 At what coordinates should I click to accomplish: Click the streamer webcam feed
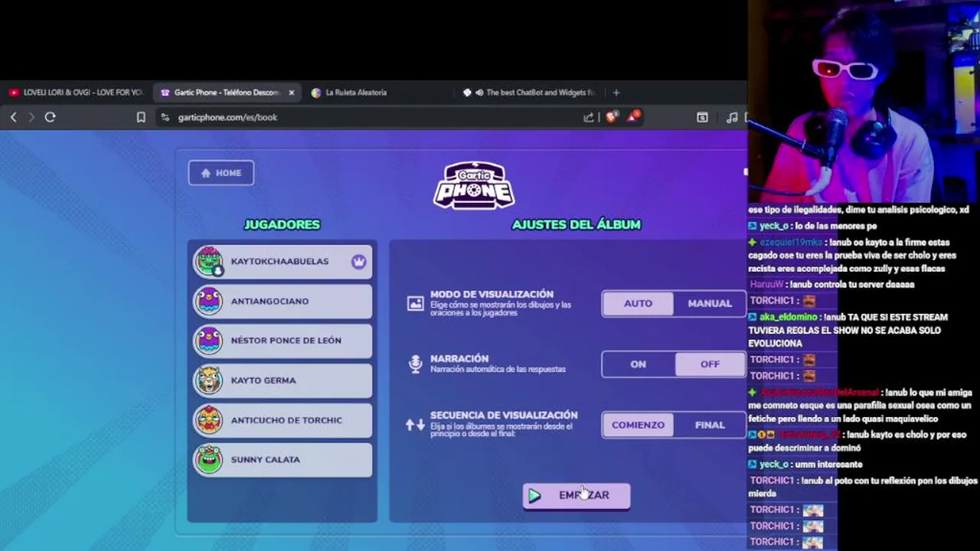864,101
